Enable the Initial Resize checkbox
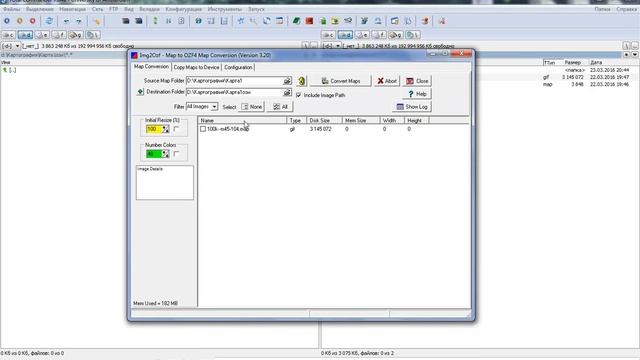The image size is (640, 360). tap(176, 129)
